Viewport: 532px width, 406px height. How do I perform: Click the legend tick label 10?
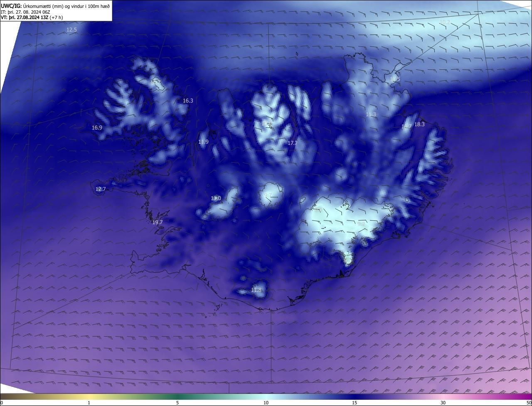point(266,403)
